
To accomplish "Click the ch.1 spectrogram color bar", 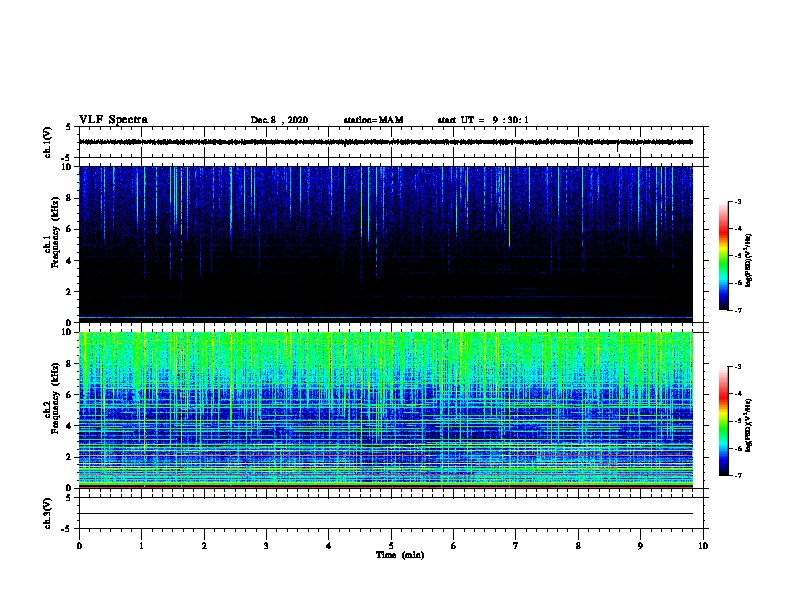I will pyautogui.click(x=723, y=256).
